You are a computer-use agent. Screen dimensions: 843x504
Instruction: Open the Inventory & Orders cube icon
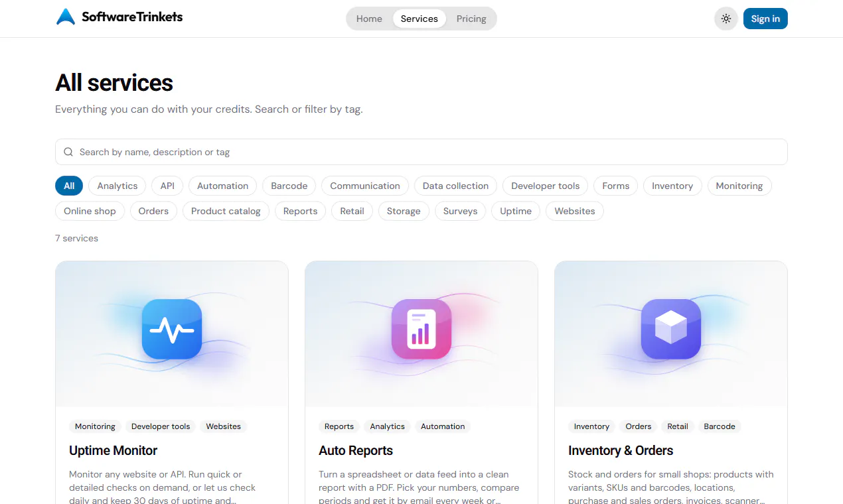671,329
